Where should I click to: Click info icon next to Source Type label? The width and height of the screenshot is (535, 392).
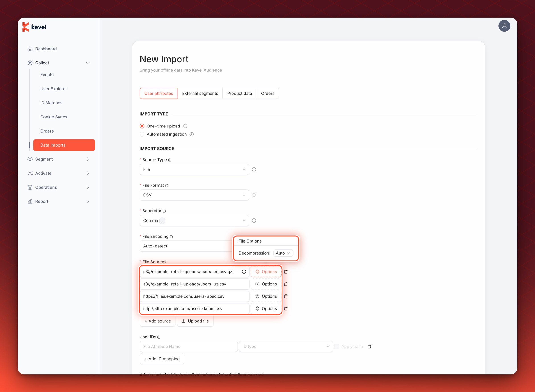(x=170, y=160)
